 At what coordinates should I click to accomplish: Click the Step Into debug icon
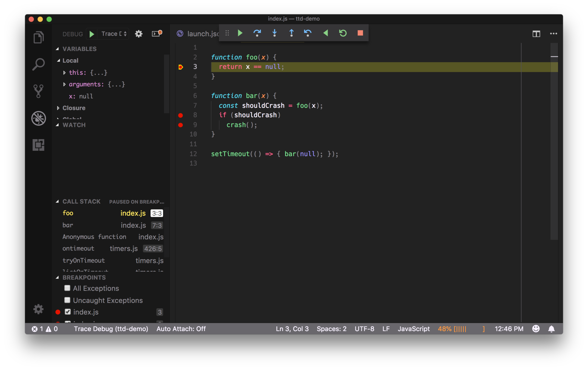click(274, 33)
